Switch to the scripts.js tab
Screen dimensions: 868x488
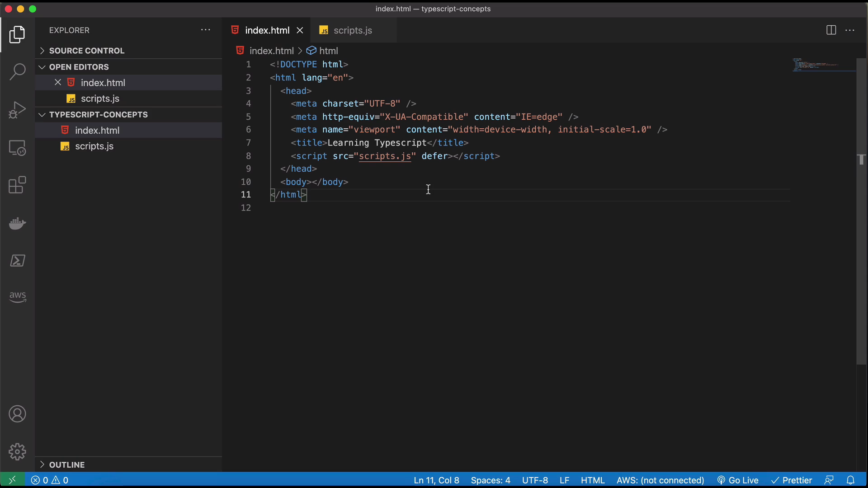point(353,30)
